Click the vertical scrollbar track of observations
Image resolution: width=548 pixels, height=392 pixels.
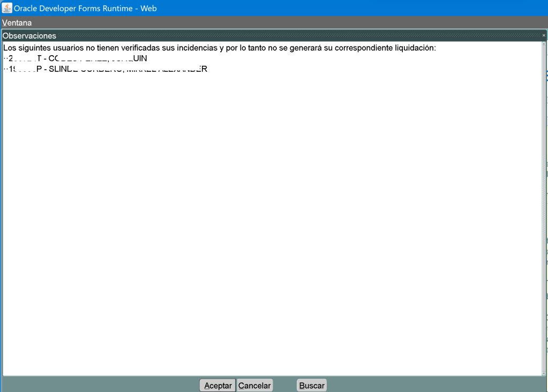click(x=544, y=214)
